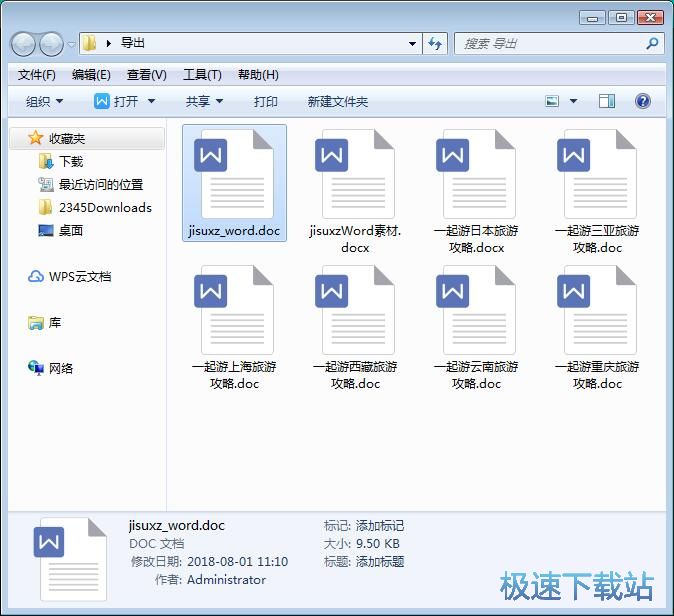674x616 pixels.
Task: Click the jisuxz_word.doc file name label
Action: pyautogui.click(x=234, y=231)
